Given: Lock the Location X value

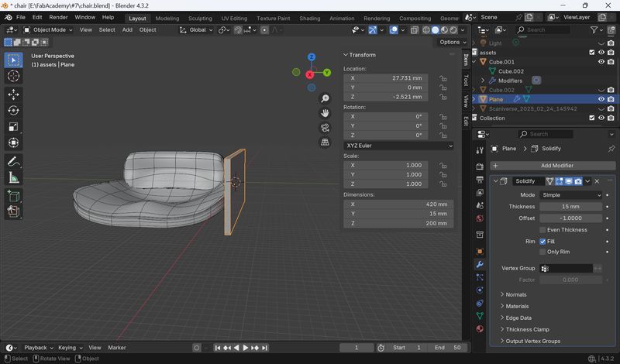Looking at the screenshot, I should pyautogui.click(x=443, y=78).
